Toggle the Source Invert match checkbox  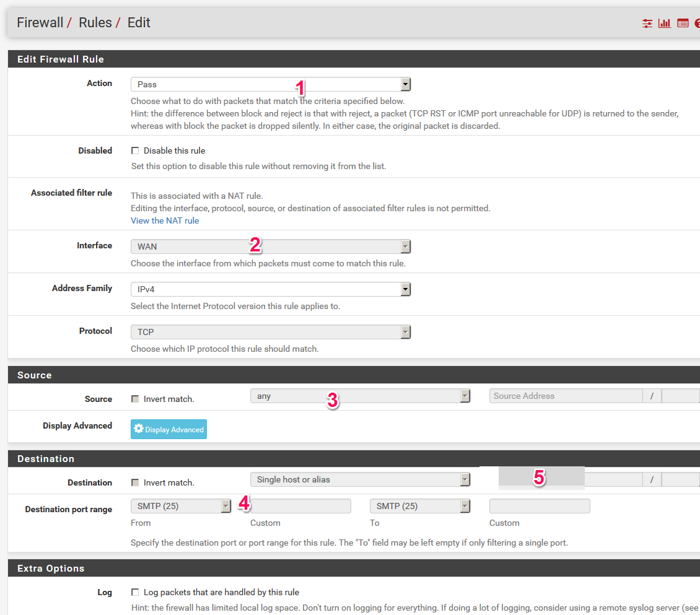coord(135,399)
